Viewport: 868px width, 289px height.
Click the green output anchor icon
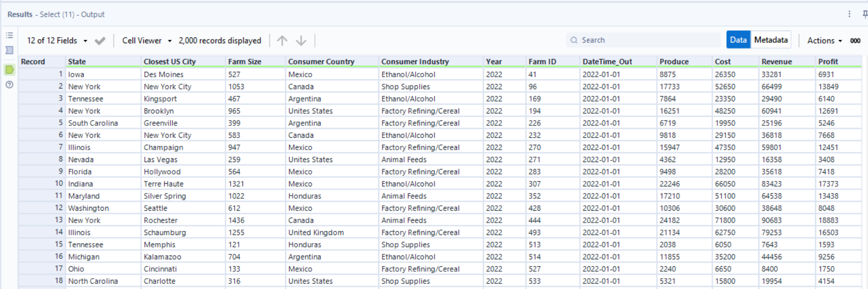(9, 70)
